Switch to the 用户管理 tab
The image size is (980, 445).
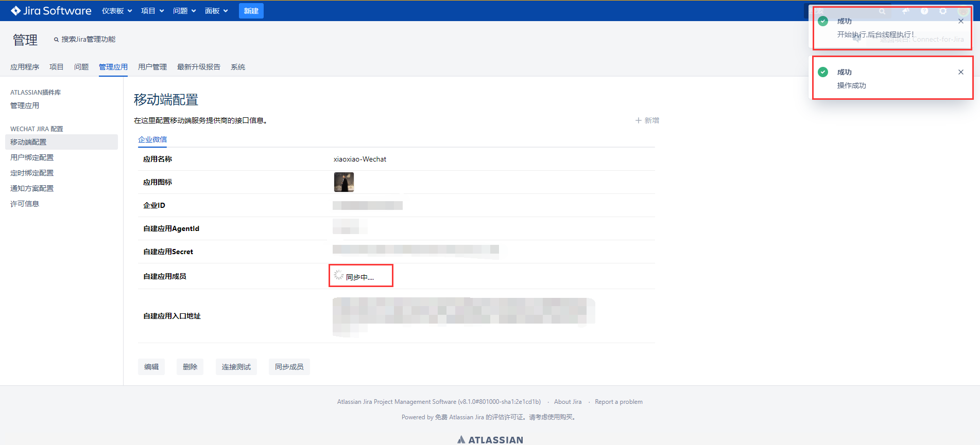pyautogui.click(x=152, y=67)
